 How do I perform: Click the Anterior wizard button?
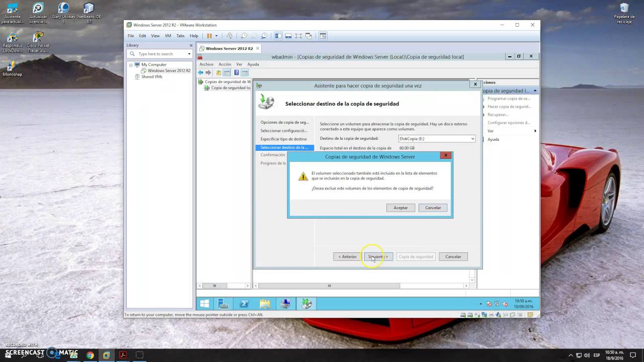pyautogui.click(x=347, y=256)
